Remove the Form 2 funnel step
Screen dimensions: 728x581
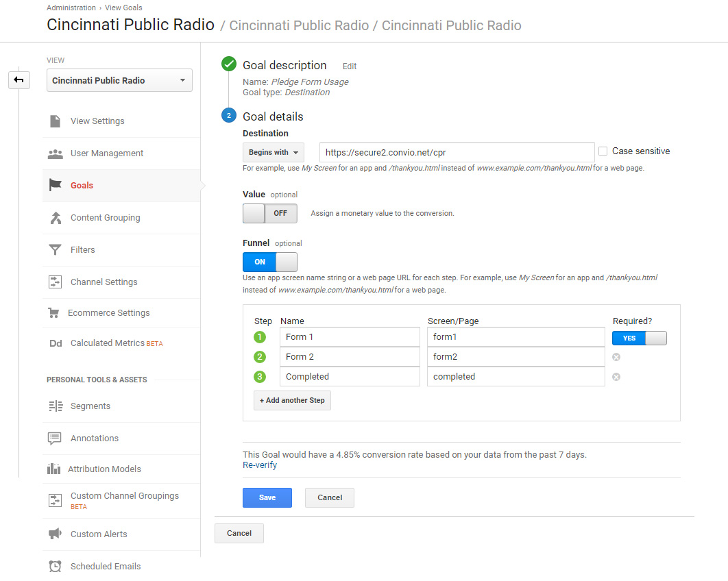[x=616, y=358]
